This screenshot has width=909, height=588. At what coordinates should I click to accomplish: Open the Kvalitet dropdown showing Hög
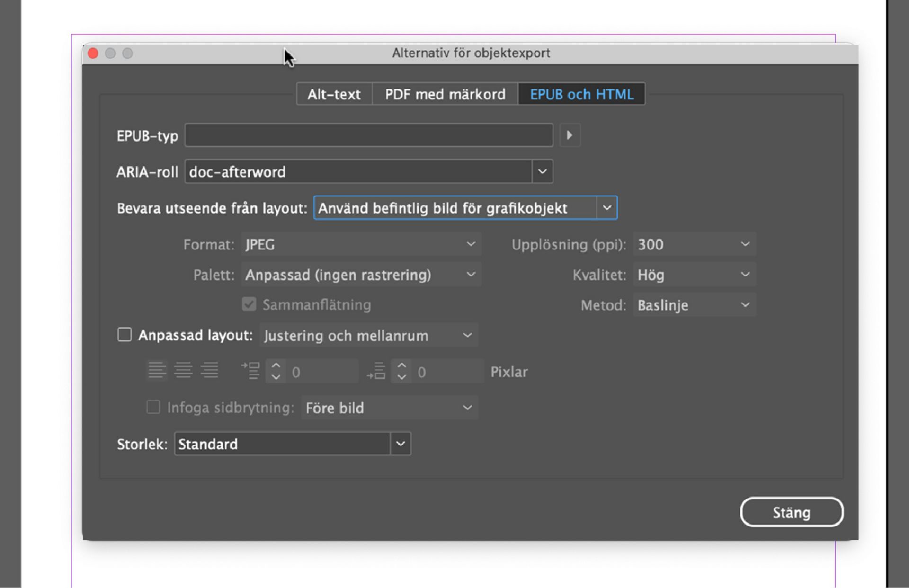tap(745, 275)
